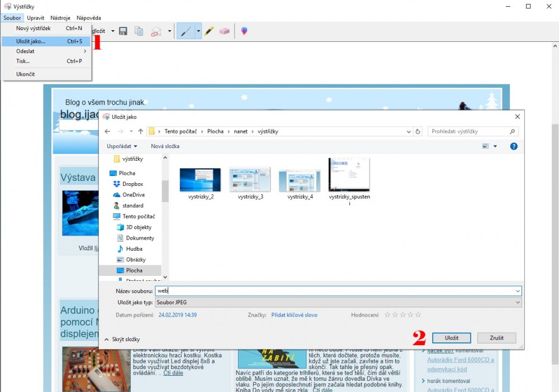Select the vystrizky_3 thumbnail
This screenshot has width=559, height=392.
point(250,181)
